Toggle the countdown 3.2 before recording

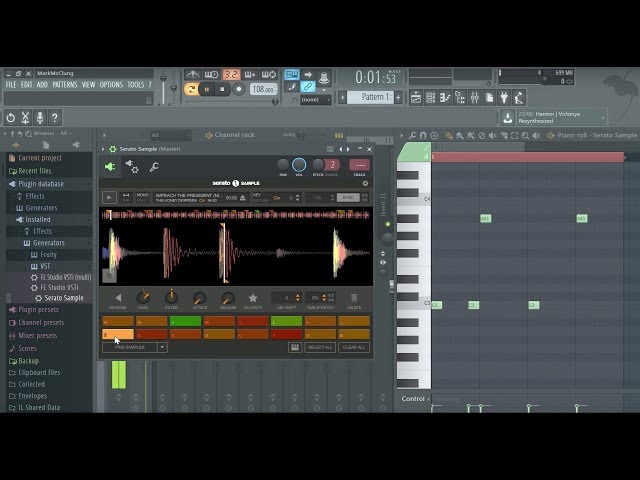tap(231, 74)
